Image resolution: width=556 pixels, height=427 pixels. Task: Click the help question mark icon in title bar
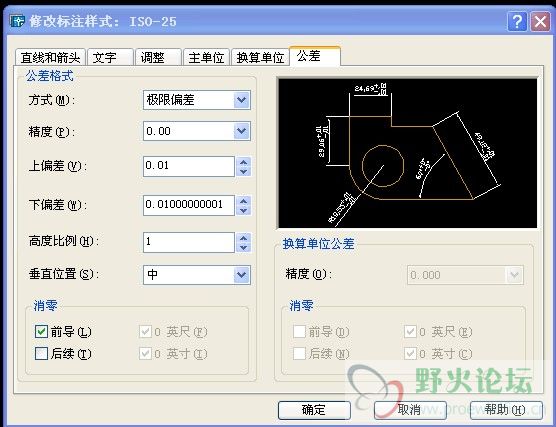tap(517, 21)
